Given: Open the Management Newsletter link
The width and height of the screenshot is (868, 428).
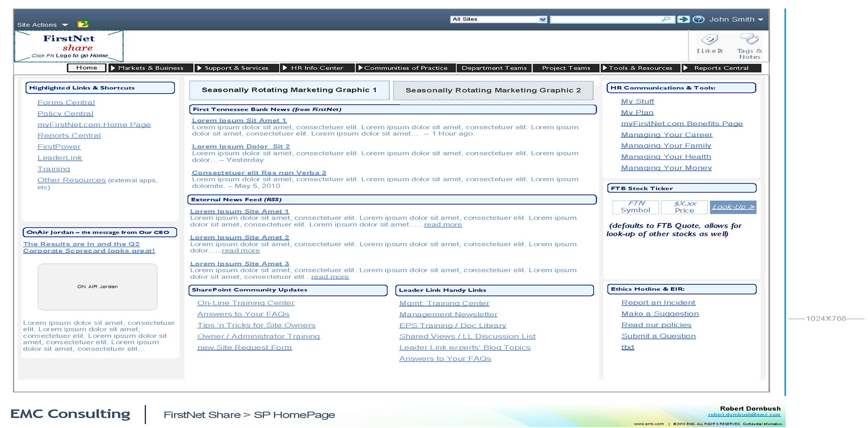Looking at the screenshot, I should pos(448,314).
